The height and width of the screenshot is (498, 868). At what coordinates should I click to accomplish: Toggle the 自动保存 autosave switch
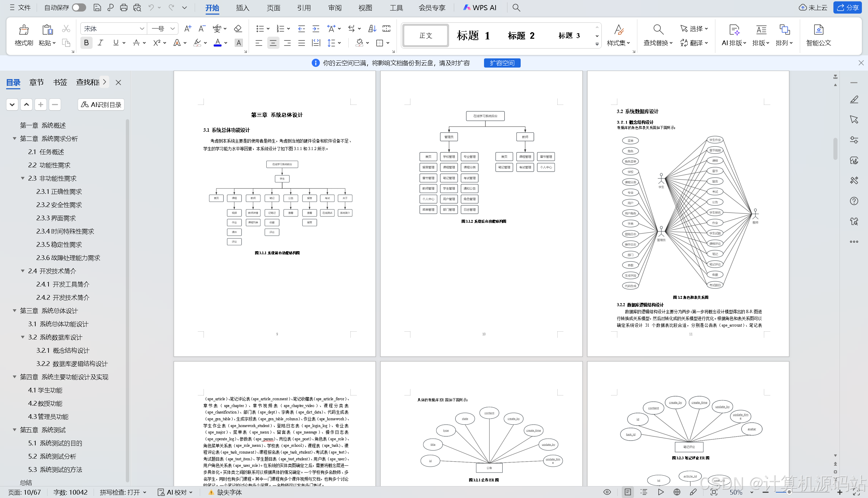click(x=79, y=7)
